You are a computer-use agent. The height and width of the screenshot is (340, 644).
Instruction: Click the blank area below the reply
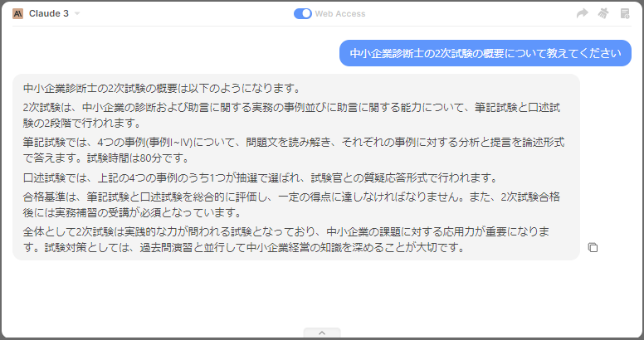pyautogui.click(x=322, y=294)
